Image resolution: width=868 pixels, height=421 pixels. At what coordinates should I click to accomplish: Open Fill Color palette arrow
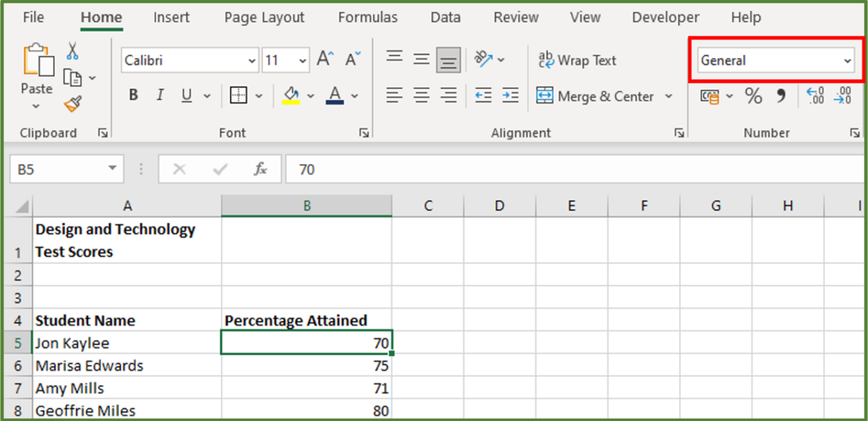click(310, 96)
